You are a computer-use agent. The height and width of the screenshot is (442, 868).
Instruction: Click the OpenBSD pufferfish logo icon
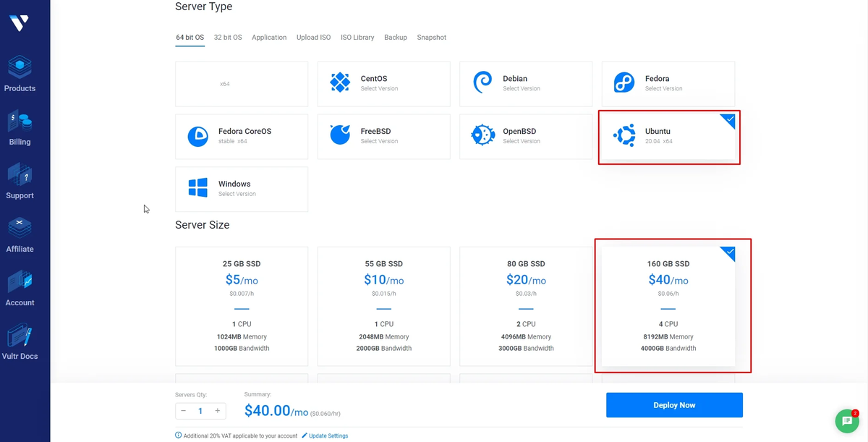[x=482, y=135]
